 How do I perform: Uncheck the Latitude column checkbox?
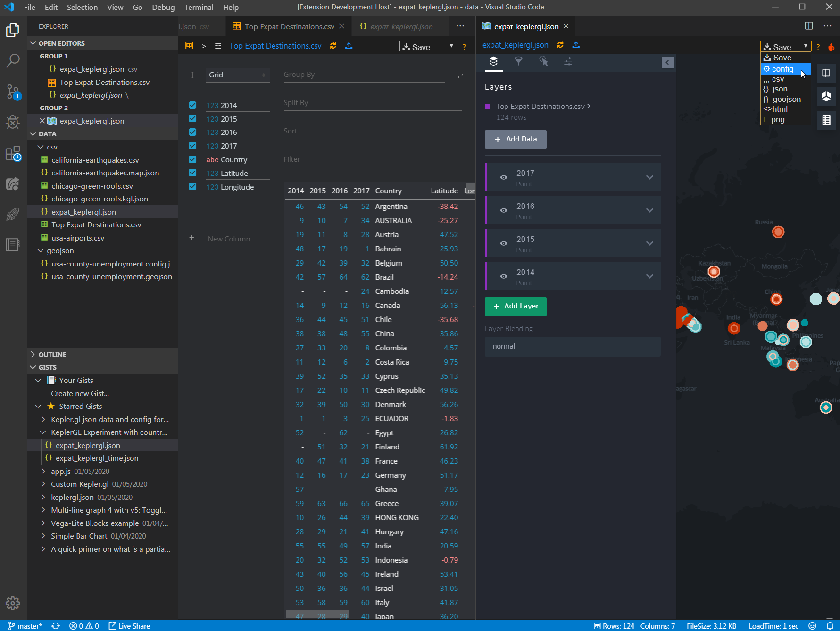coord(192,173)
